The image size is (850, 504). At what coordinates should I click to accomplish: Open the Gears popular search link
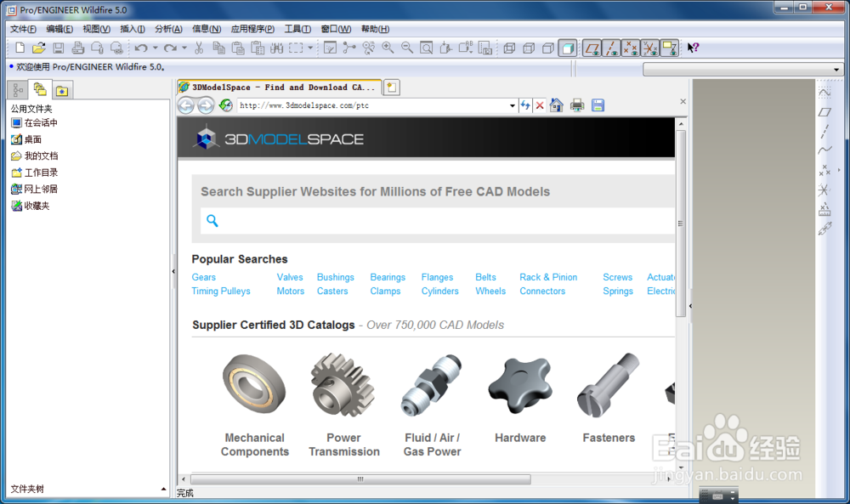(x=203, y=277)
